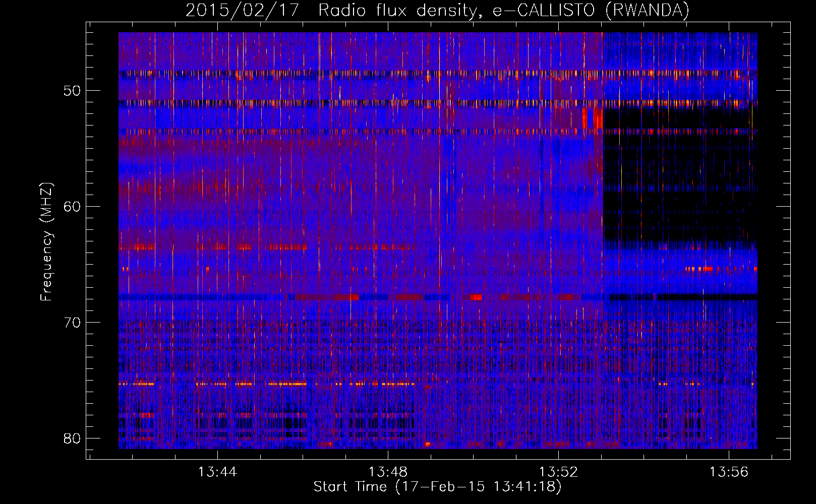Select the 60 MHz frequency axis label
This screenshot has width=816, height=504.
(72, 207)
